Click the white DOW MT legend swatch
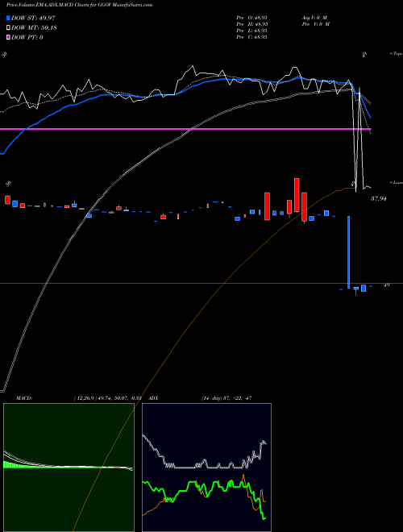 click(x=9, y=28)
